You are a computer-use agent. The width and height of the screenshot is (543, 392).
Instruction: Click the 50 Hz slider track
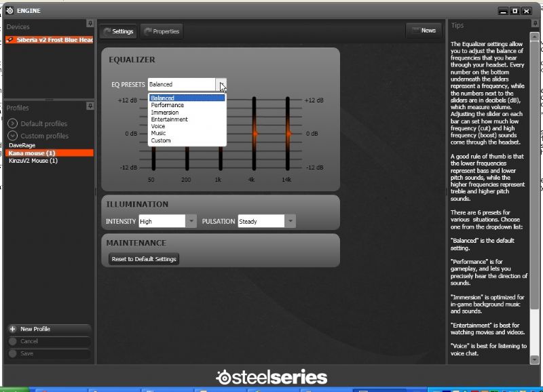click(153, 158)
